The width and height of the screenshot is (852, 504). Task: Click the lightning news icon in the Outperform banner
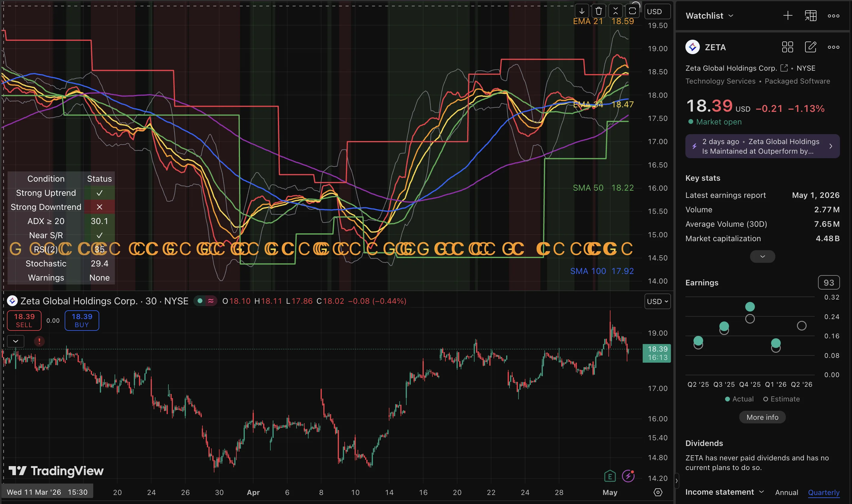point(694,146)
